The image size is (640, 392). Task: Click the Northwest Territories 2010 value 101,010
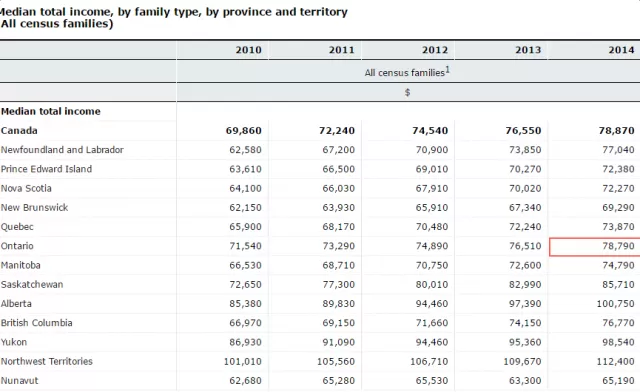[242, 361]
